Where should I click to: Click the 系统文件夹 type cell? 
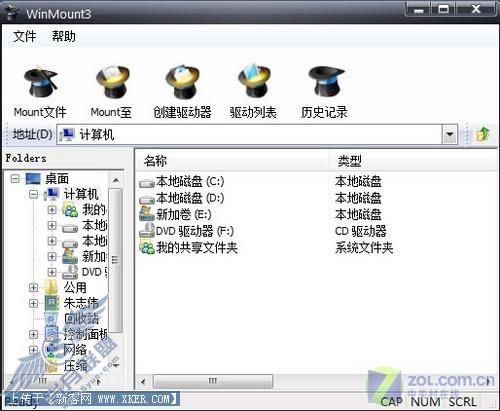pyautogui.click(x=364, y=248)
